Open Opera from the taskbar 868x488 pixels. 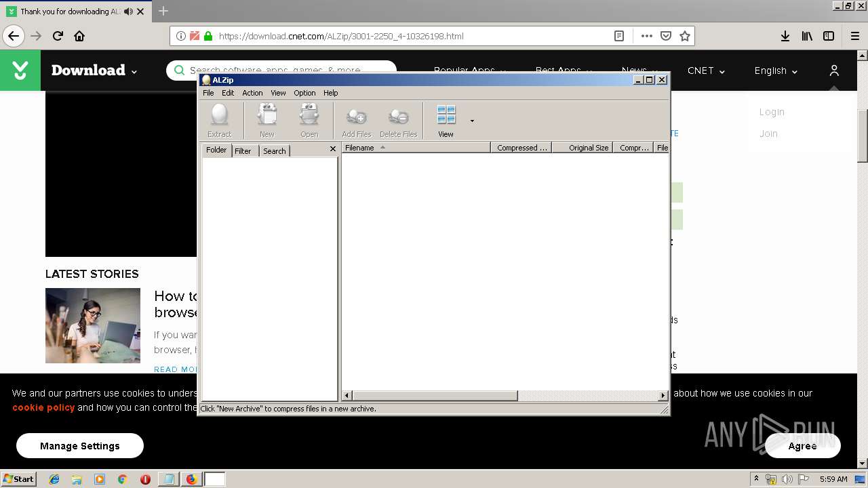145,479
